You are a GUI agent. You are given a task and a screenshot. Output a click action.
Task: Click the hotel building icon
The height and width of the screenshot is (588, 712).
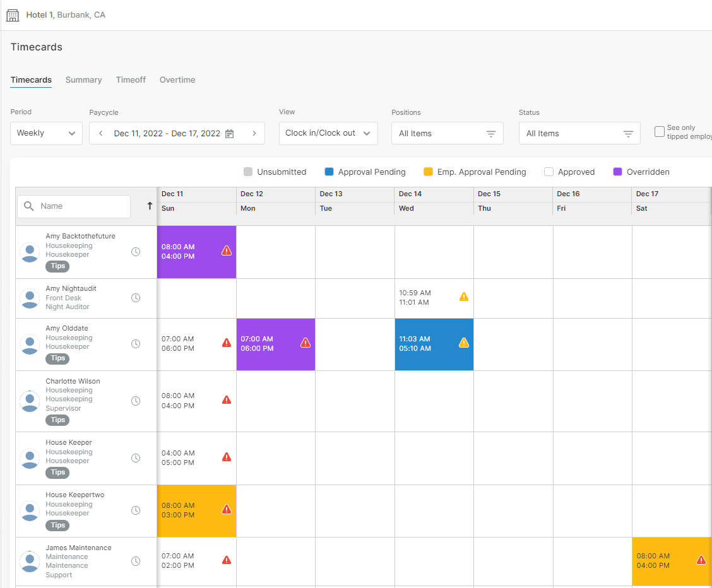point(12,15)
